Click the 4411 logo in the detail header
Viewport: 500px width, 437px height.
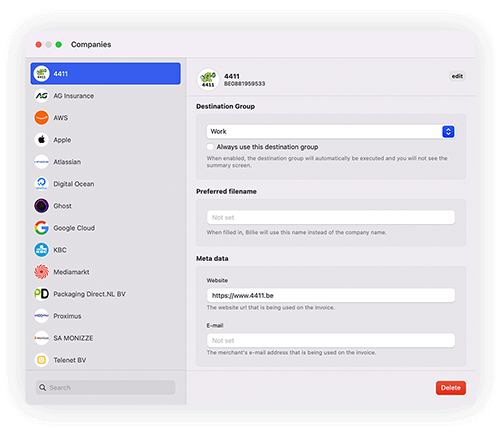(x=208, y=79)
